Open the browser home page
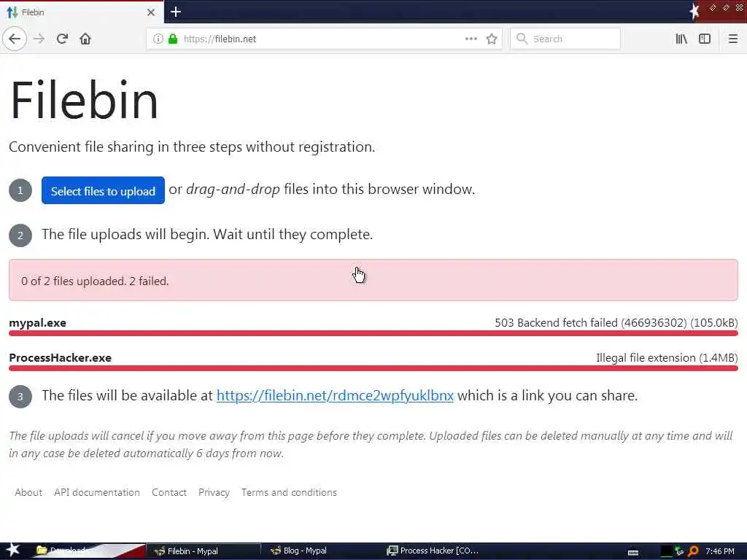 85,39
